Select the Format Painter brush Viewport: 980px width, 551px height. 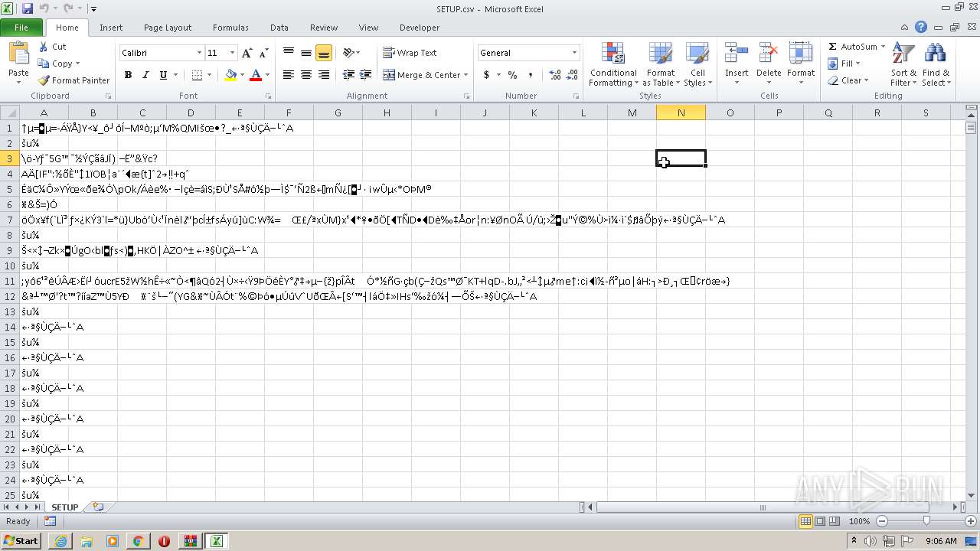pos(44,80)
